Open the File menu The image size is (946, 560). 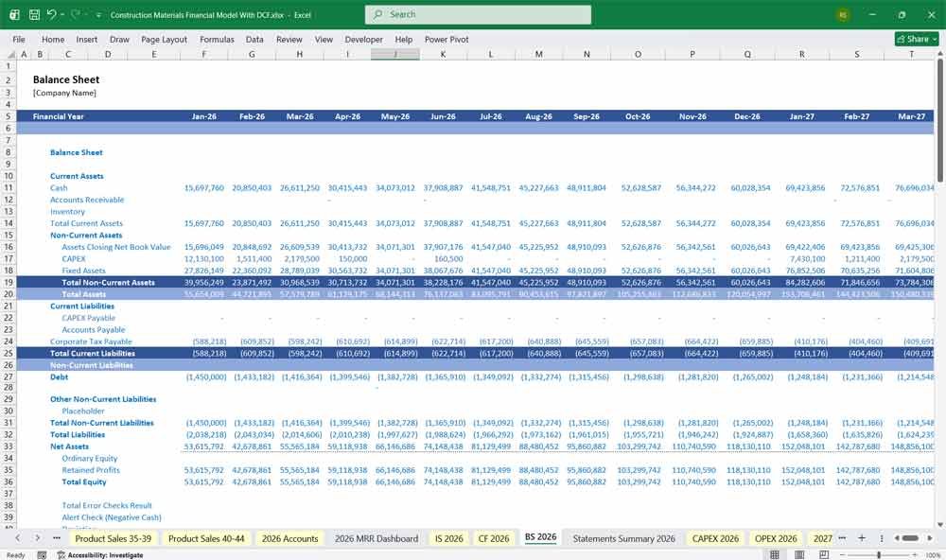(x=19, y=39)
